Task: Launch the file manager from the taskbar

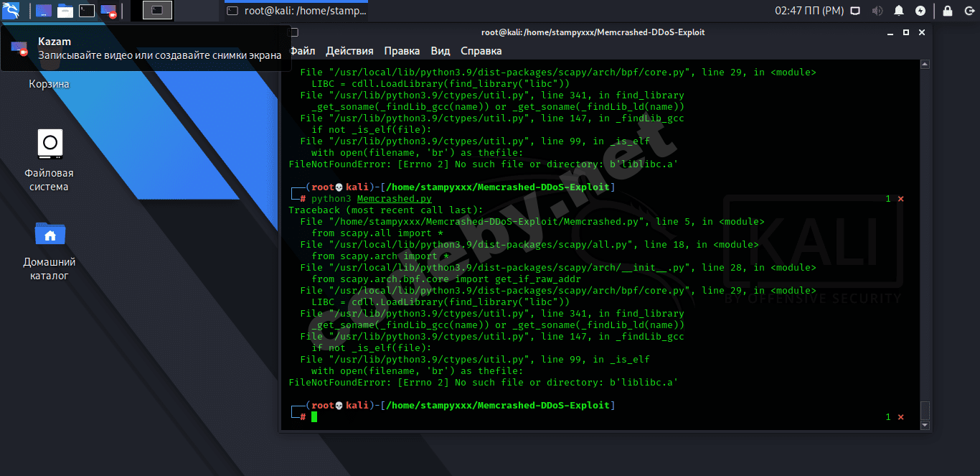Action: click(65, 10)
